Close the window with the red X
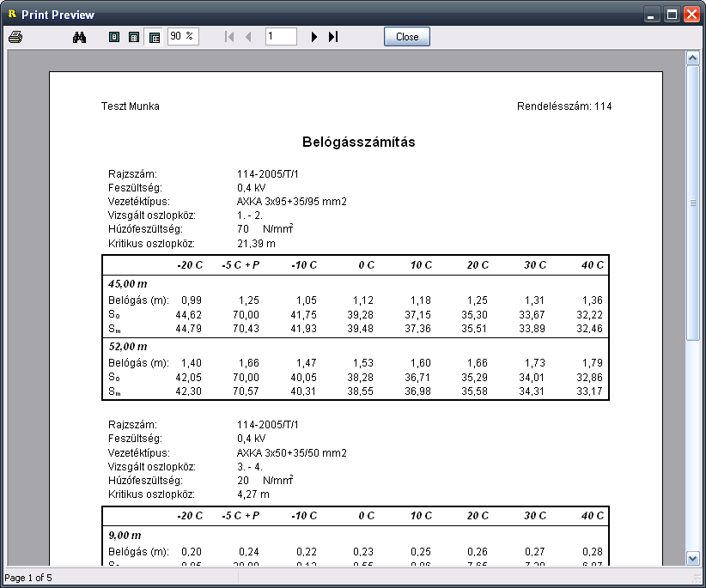 click(691, 15)
